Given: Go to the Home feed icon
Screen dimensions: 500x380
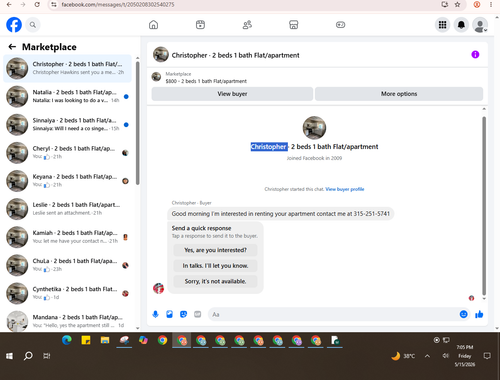Looking at the screenshot, I should [153, 25].
